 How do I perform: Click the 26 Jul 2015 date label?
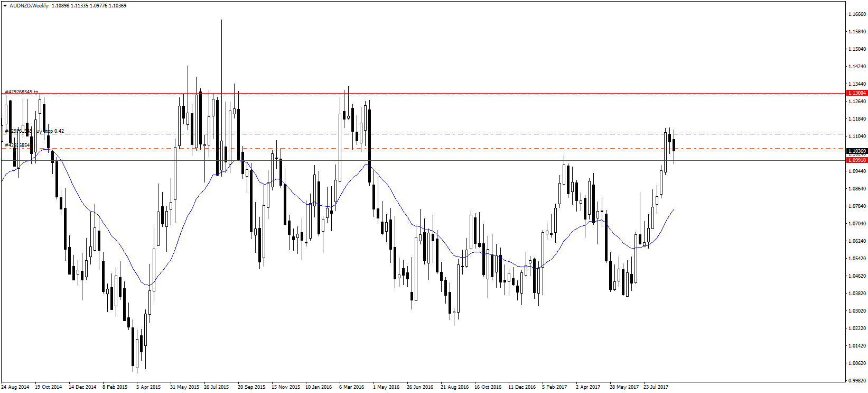pos(217,387)
